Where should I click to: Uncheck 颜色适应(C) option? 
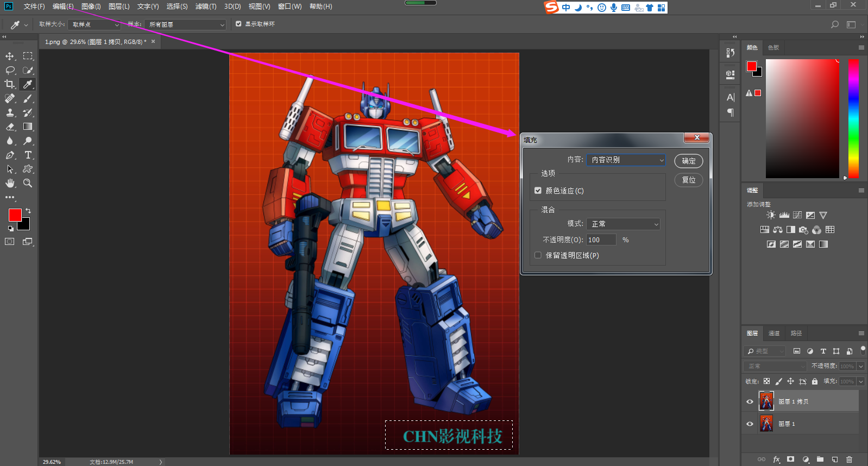538,191
